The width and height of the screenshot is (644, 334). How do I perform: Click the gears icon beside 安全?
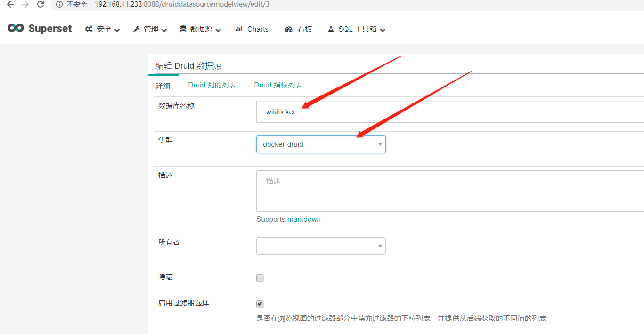89,29
